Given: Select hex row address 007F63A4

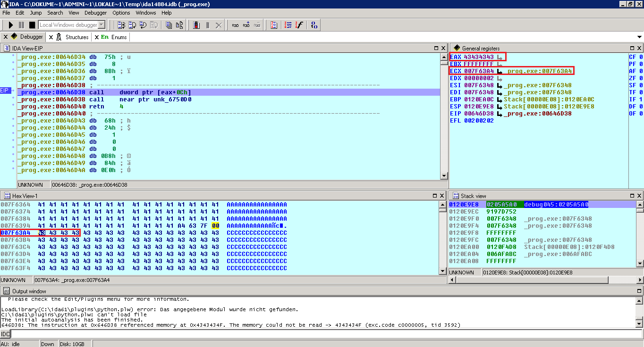Looking at the screenshot, I should [x=15, y=232].
